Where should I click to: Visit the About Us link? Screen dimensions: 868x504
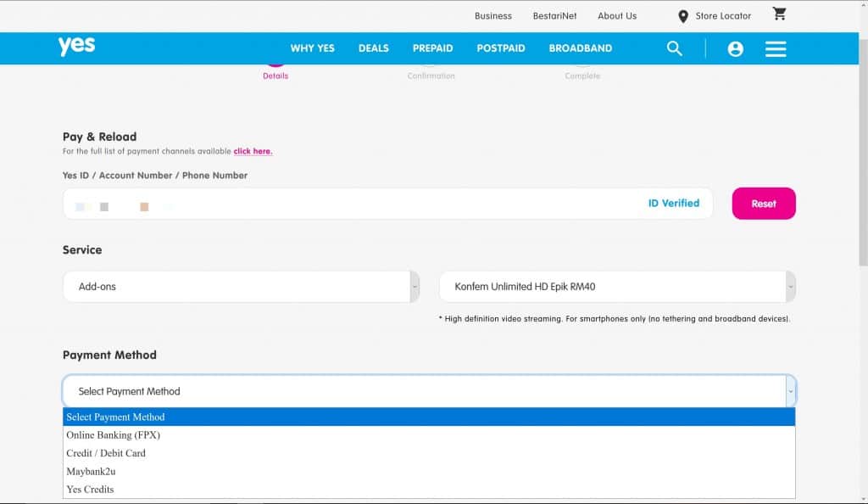tap(617, 16)
